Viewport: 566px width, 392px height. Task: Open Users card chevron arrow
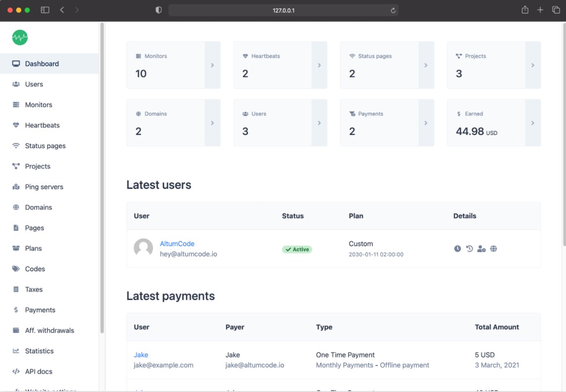(319, 123)
